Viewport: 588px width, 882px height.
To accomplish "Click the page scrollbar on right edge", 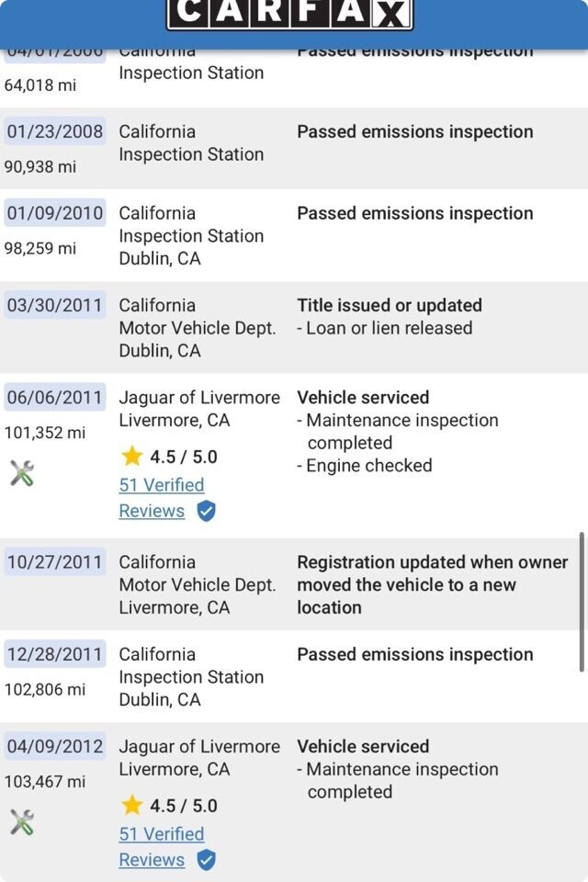I will click(582, 602).
